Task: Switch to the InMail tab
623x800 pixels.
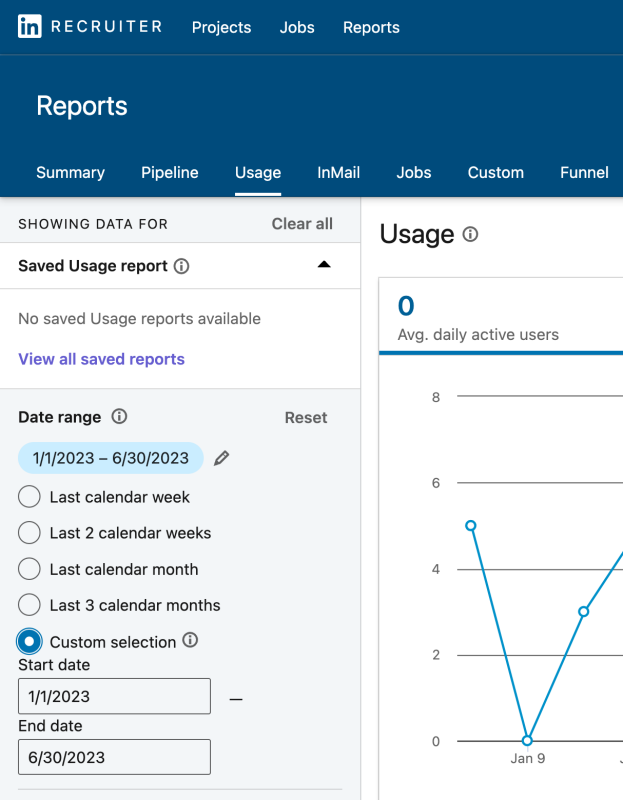Action: point(338,172)
